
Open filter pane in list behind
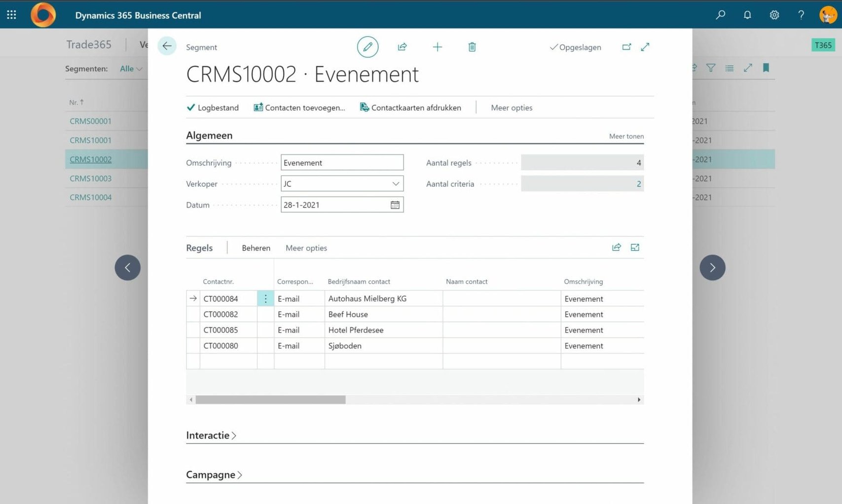(x=711, y=68)
